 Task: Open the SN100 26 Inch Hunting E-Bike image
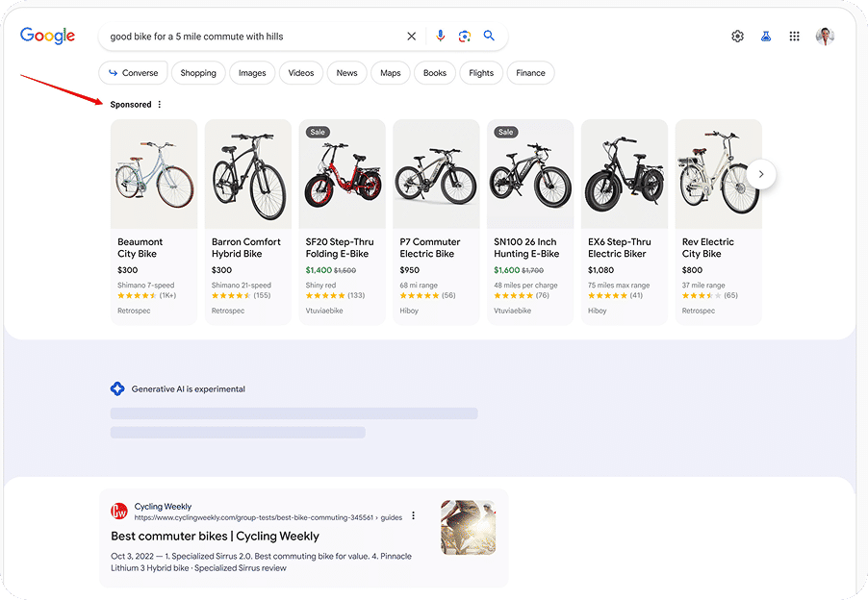[x=530, y=174]
